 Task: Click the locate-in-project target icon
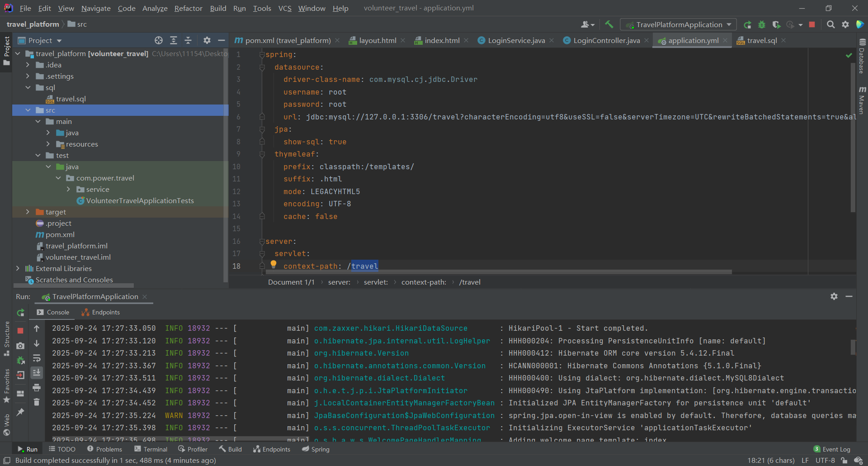(159, 40)
